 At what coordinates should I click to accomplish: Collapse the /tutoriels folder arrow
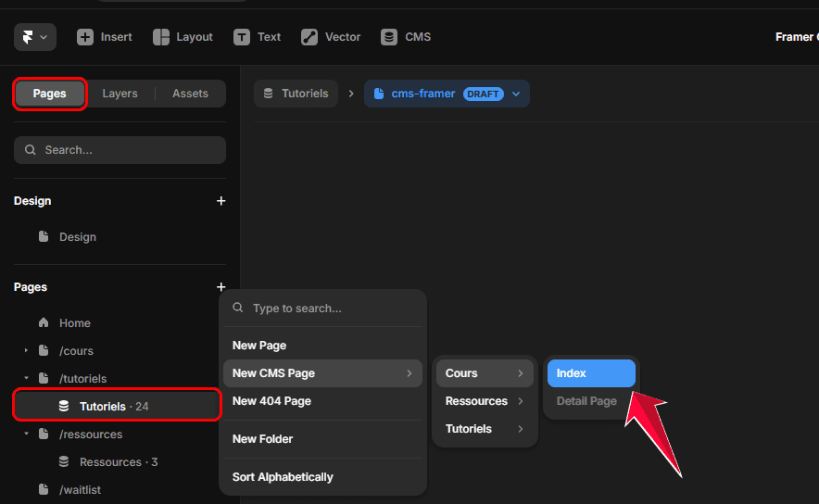[x=26, y=378]
